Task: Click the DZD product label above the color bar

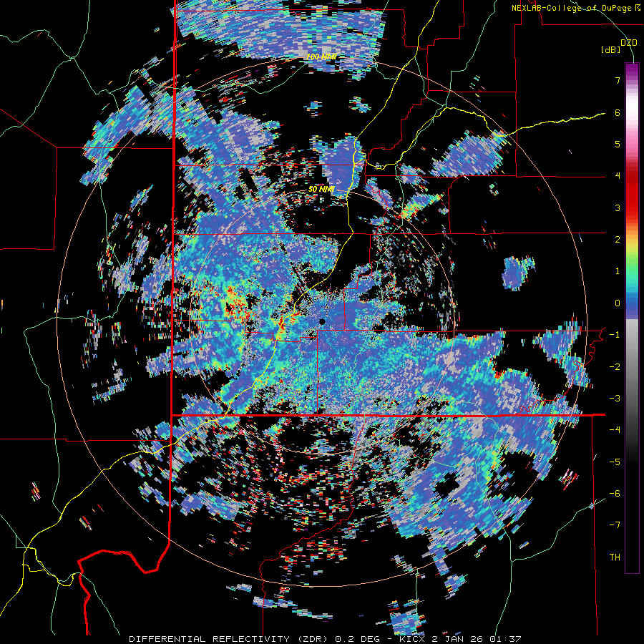Action: 628,42
